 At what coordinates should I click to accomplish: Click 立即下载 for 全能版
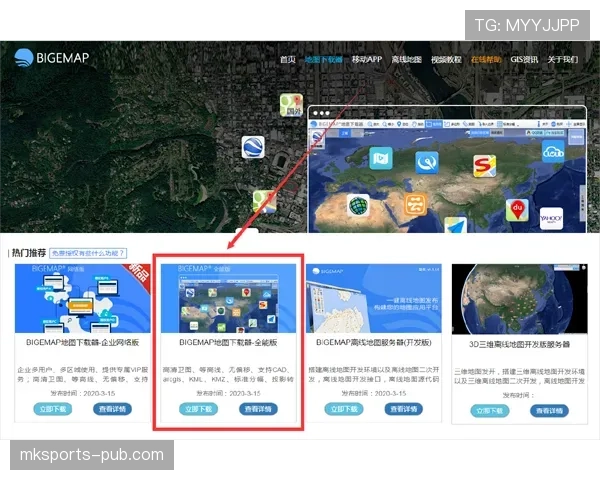click(199, 409)
